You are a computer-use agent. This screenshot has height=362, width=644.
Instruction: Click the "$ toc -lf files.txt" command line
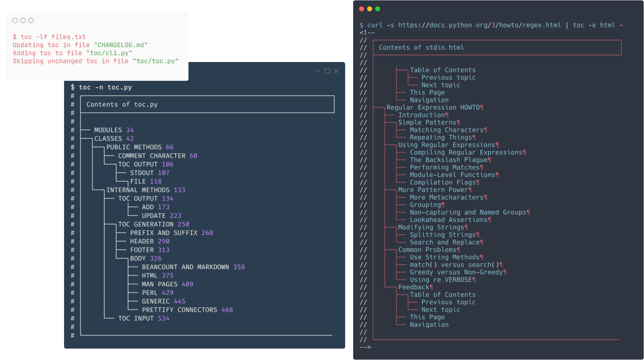(x=49, y=37)
